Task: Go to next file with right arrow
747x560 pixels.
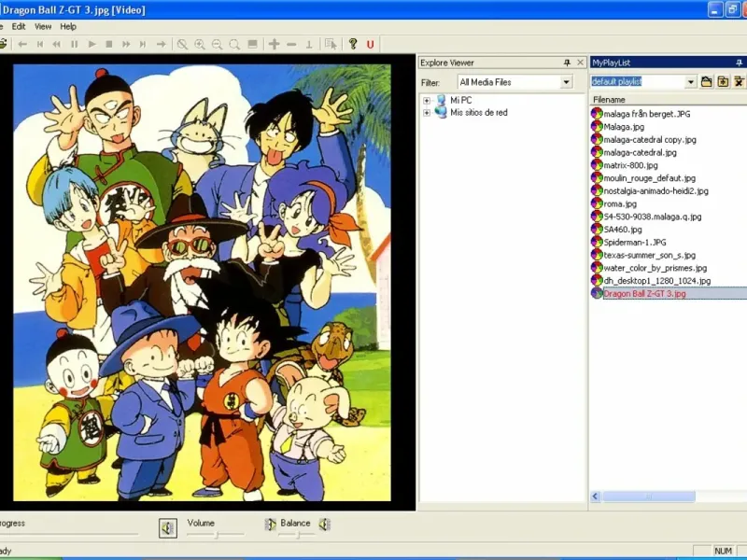Action: coord(162,44)
